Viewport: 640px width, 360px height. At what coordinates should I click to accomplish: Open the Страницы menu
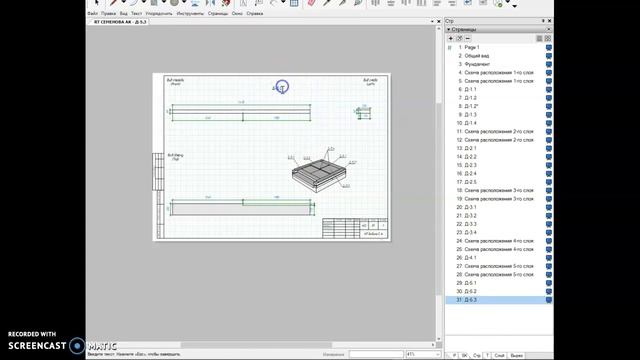(x=218, y=13)
